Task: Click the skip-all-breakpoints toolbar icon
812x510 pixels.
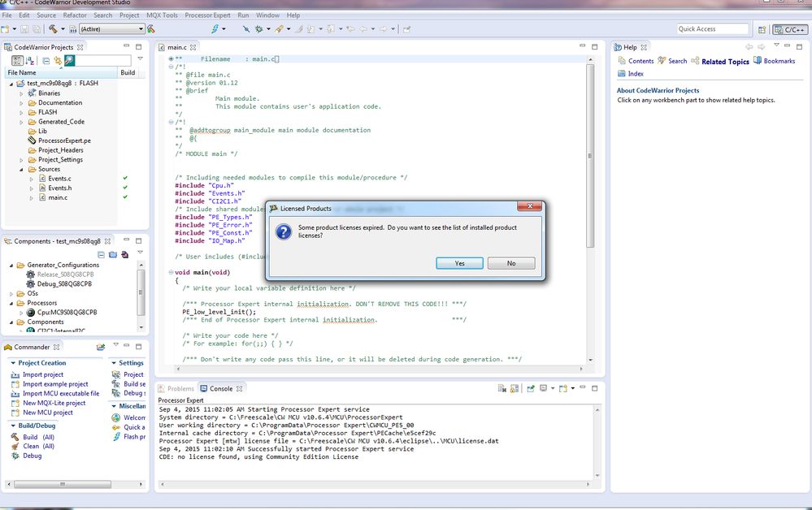Action: pos(246,29)
